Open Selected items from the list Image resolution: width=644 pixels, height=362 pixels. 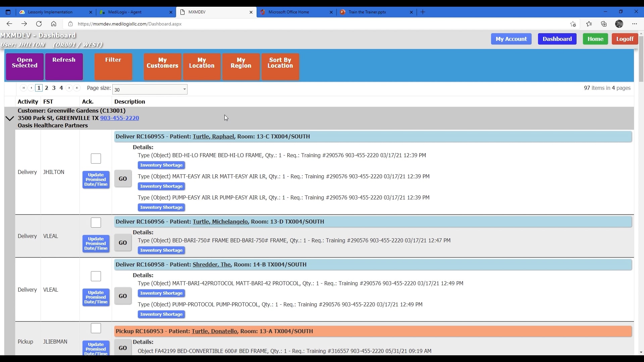point(24,66)
